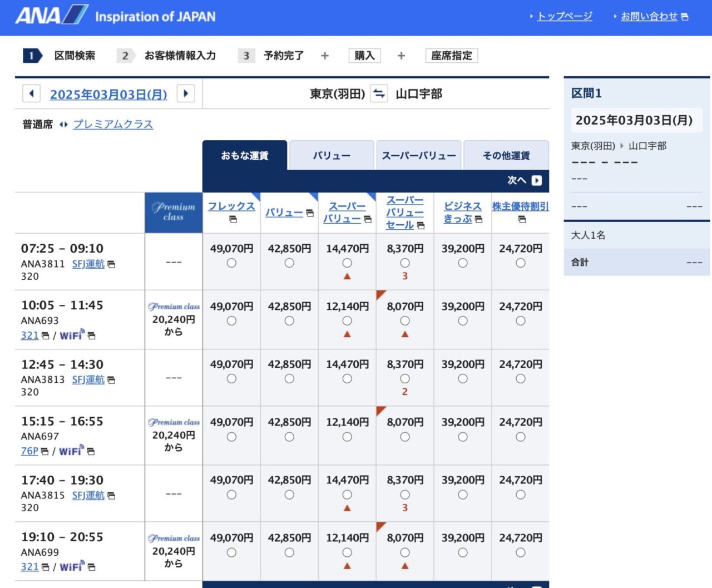Open SFJ運航 link for ANA3811

click(x=88, y=264)
